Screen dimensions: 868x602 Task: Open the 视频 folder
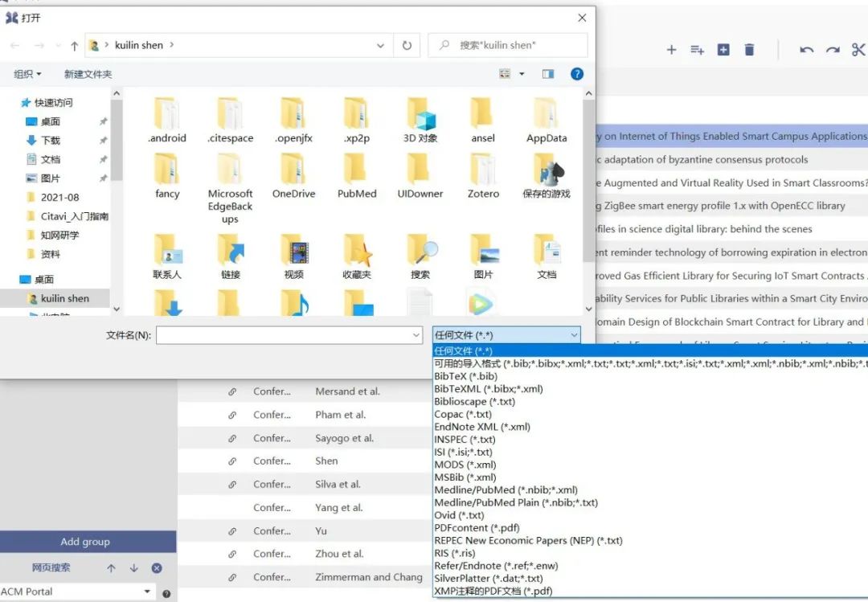[x=293, y=256]
